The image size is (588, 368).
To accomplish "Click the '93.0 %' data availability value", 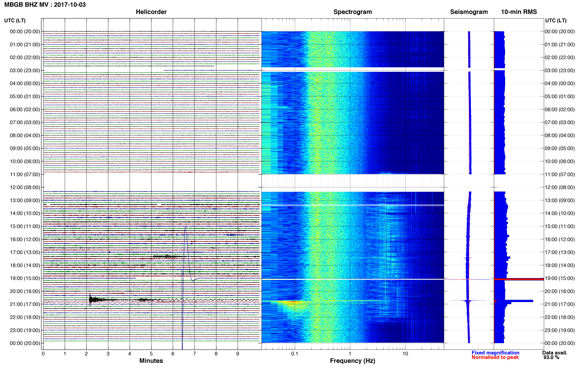I will point(551,357).
